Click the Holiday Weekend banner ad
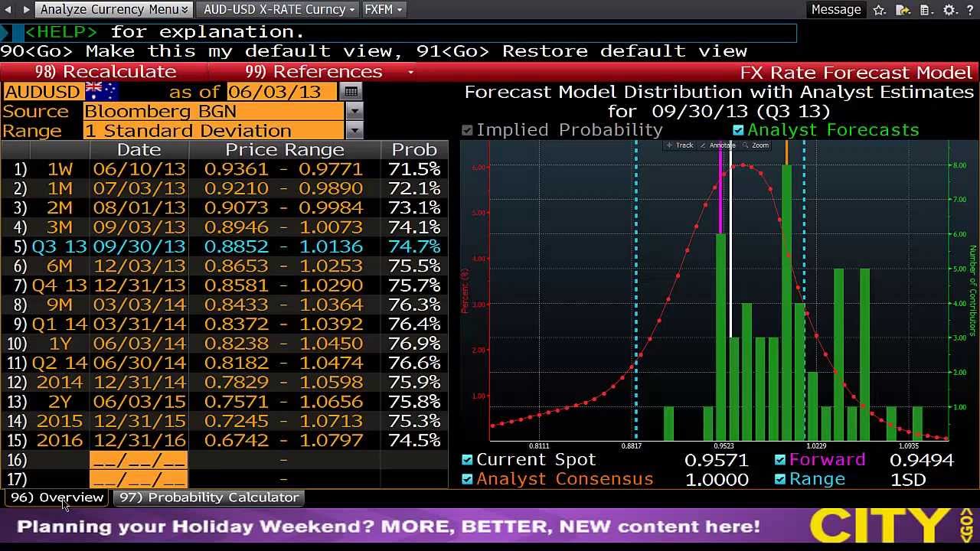Screen dimensions: 980x551 [490, 527]
